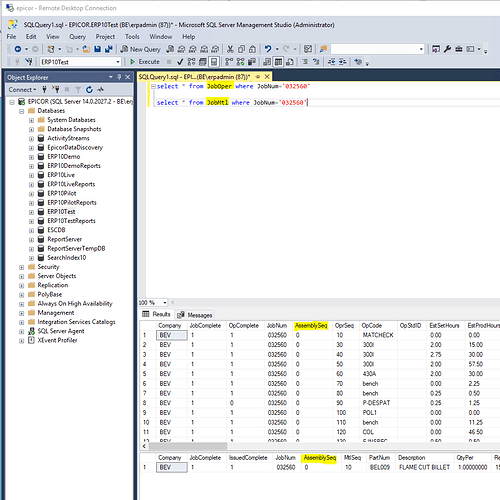Click the Save disk icon
This screenshot has width=500, height=500.
pyautogui.click(x=97, y=49)
